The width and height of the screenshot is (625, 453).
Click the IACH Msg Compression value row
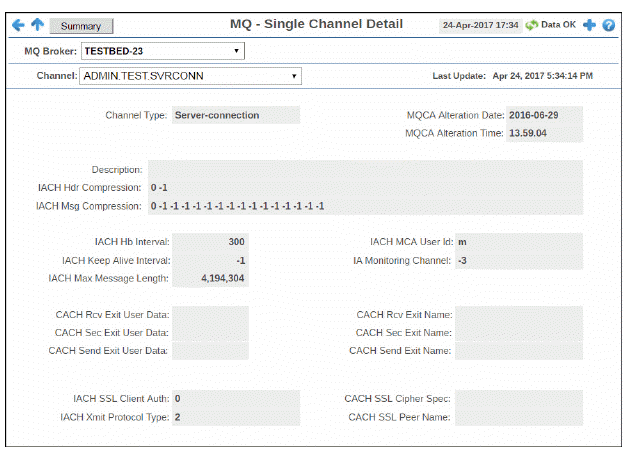coord(365,206)
